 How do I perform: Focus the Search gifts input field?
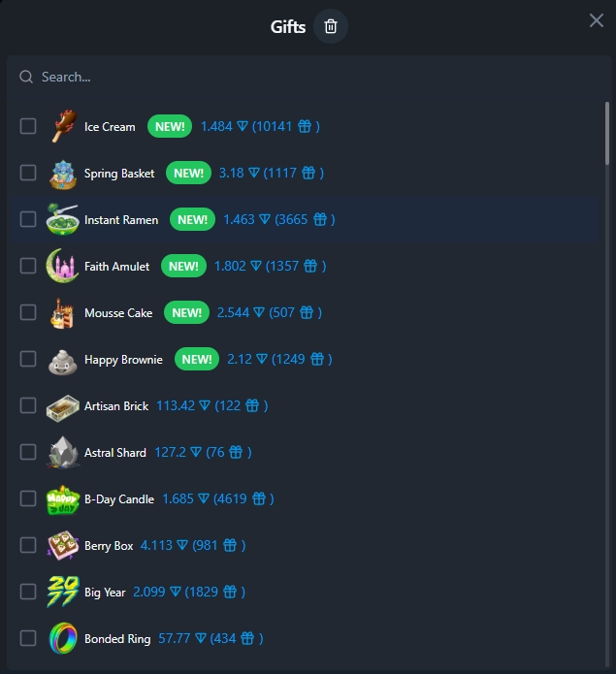309,77
